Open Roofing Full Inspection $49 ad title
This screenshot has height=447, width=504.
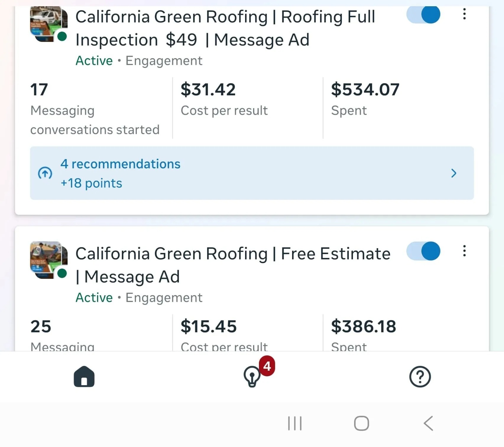(x=225, y=28)
